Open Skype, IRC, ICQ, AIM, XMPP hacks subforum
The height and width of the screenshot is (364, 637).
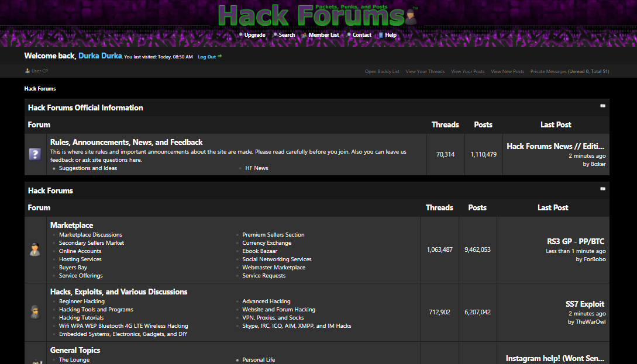pos(297,325)
